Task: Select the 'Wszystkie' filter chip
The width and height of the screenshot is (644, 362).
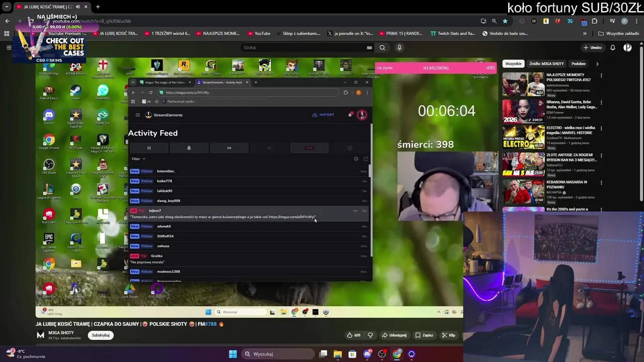Action: pos(513,64)
